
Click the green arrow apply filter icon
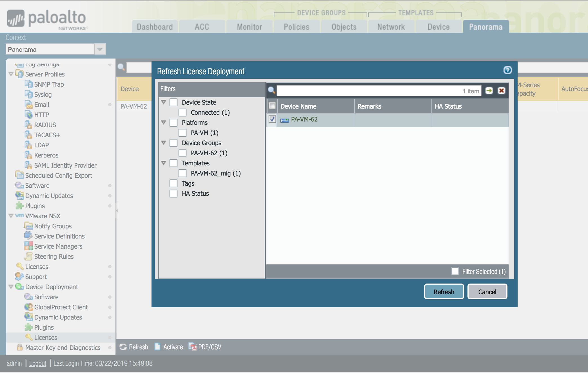point(489,91)
